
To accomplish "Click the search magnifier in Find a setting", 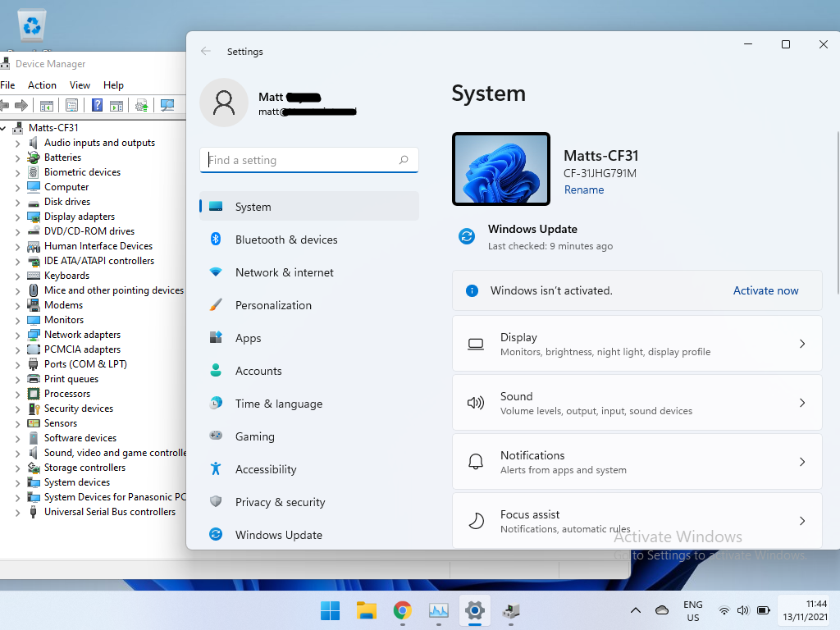I will tap(404, 160).
